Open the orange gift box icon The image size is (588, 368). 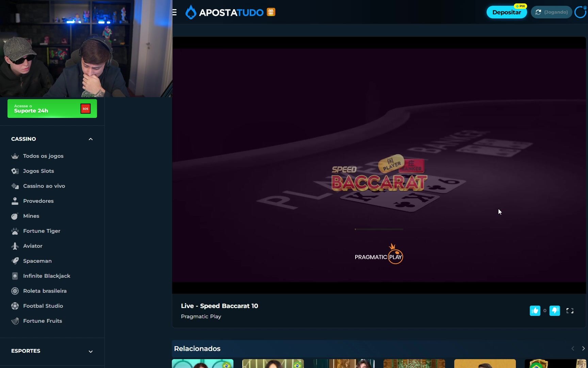tap(271, 12)
